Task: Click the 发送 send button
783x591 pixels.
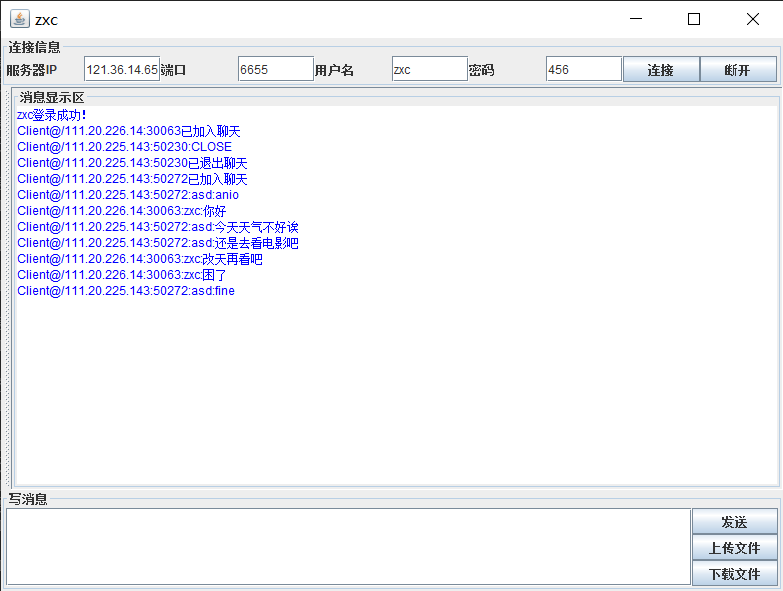Action: [735, 522]
